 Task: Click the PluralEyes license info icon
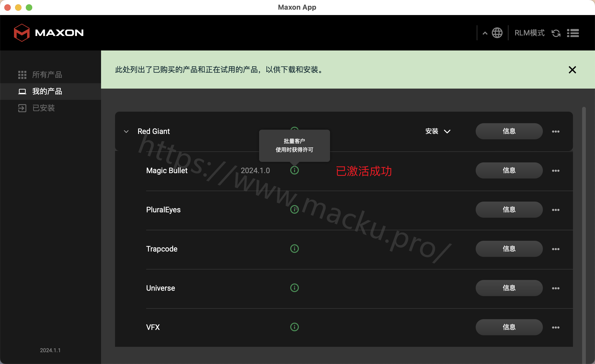295,209
